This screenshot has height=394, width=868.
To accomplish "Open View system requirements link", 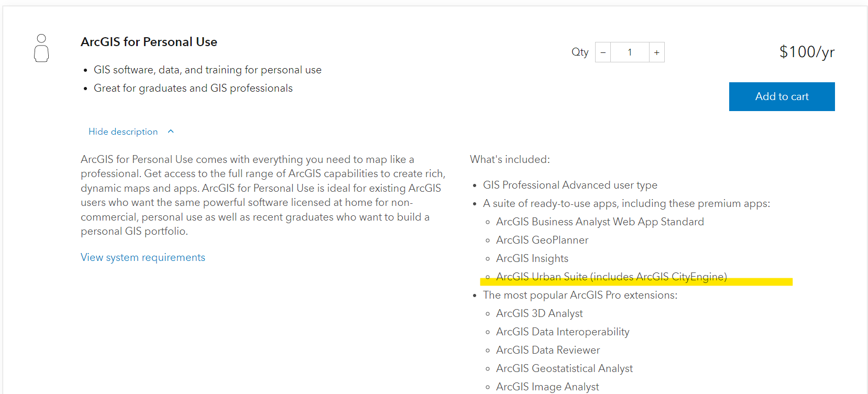I will (x=143, y=257).
